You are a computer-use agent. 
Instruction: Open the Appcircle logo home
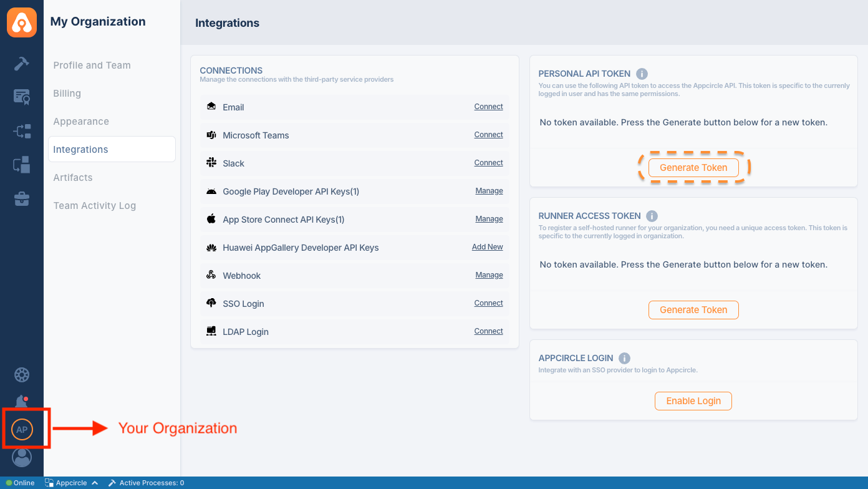(x=22, y=22)
